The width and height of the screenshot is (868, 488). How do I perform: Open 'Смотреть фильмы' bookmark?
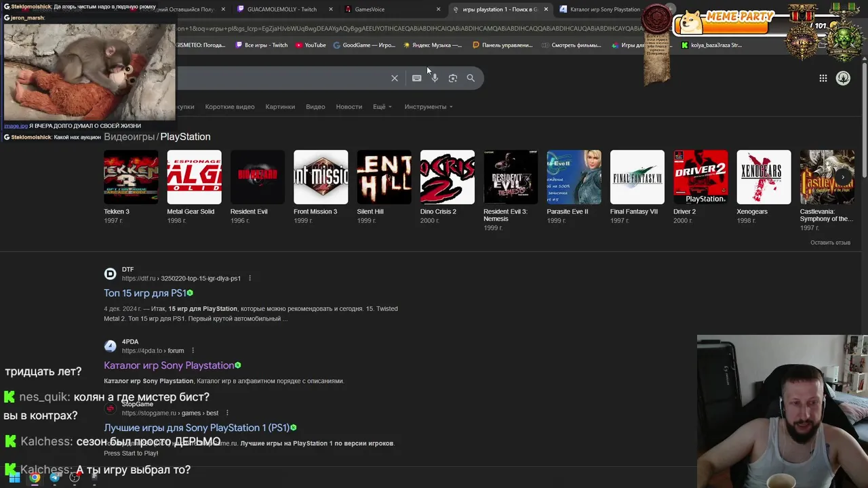pyautogui.click(x=572, y=45)
